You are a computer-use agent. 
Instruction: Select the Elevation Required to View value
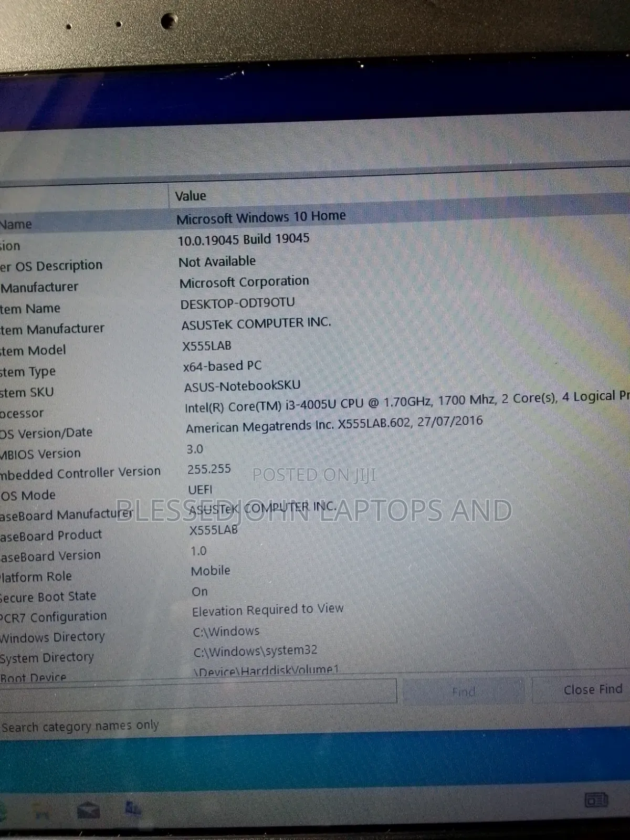tap(268, 610)
